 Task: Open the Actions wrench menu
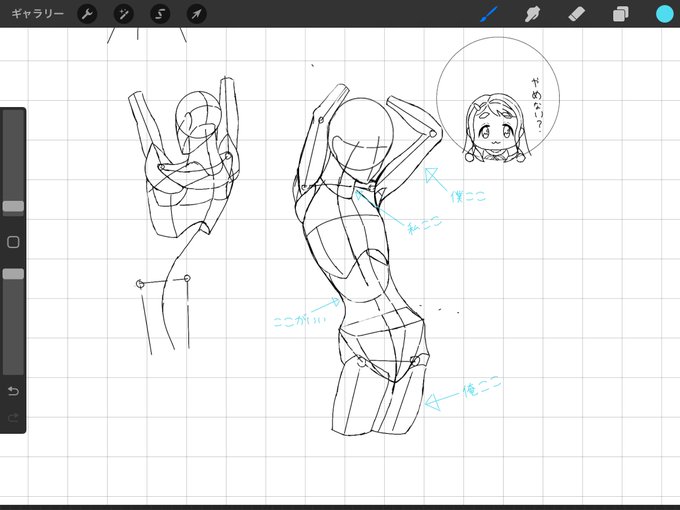pos(87,14)
